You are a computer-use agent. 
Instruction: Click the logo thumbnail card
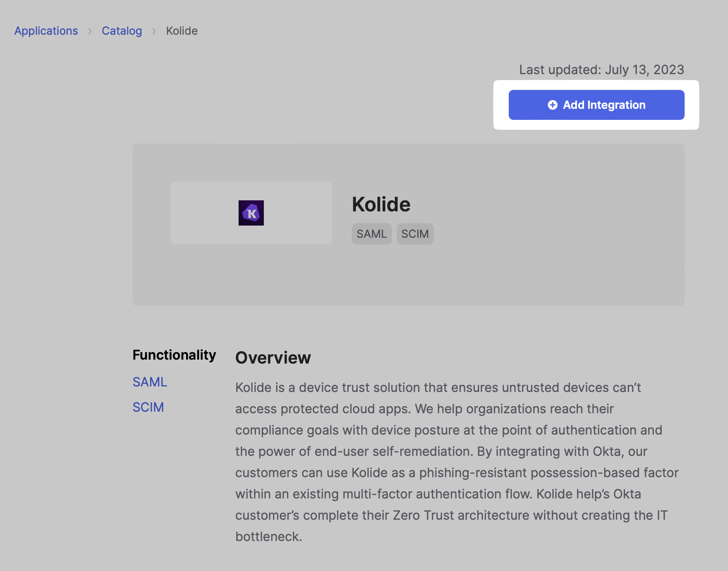tap(251, 213)
